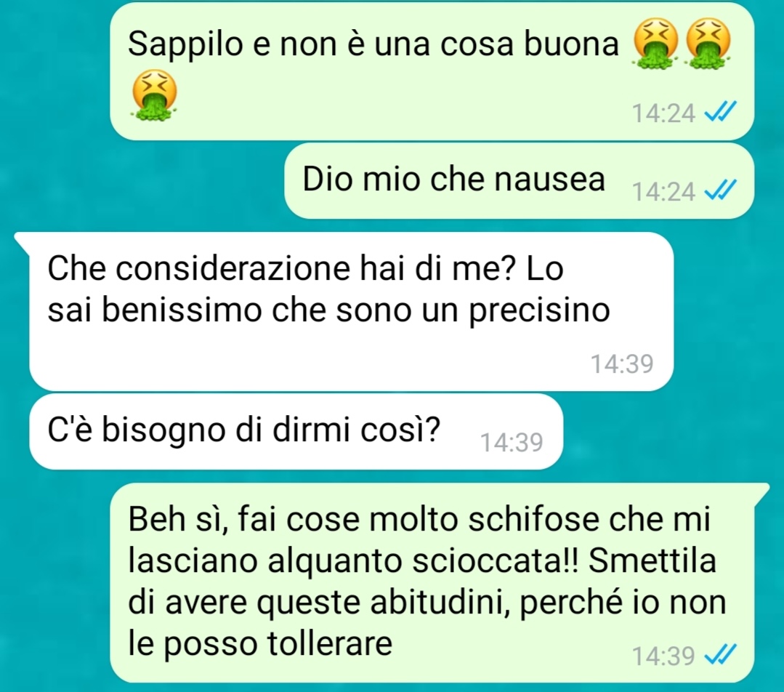Click the 14:39 timestamp on 'tollerare' message
Screen dimensions: 784x692
tap(663, 656)
